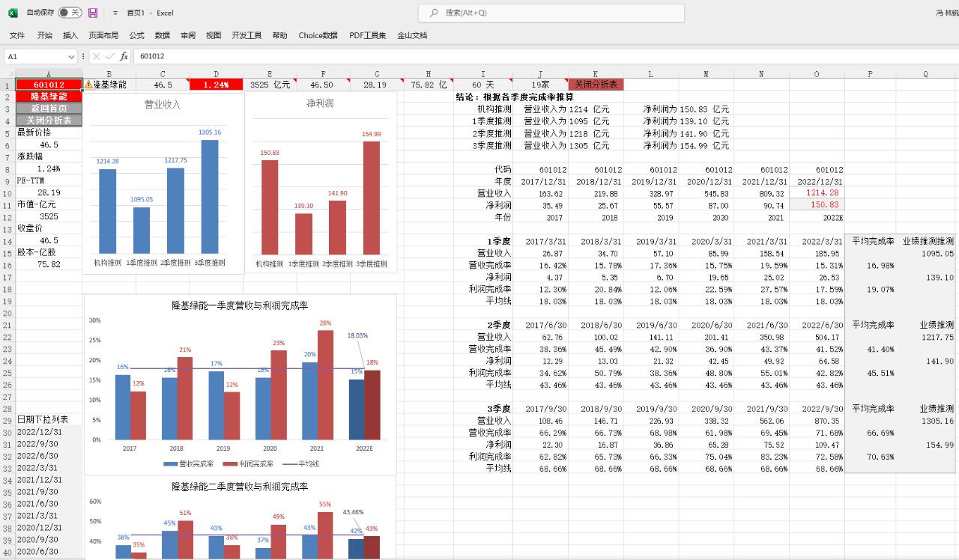This screenshot has width=959, height=560.
Task: Select the average completion rate cell 70.63%
Action: click(x=870, y=457)
